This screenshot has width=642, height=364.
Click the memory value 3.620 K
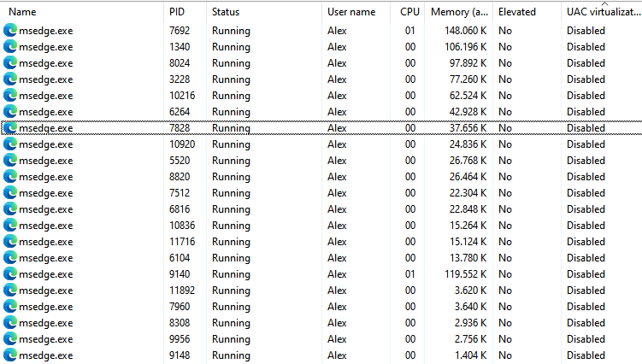(470, 291)
